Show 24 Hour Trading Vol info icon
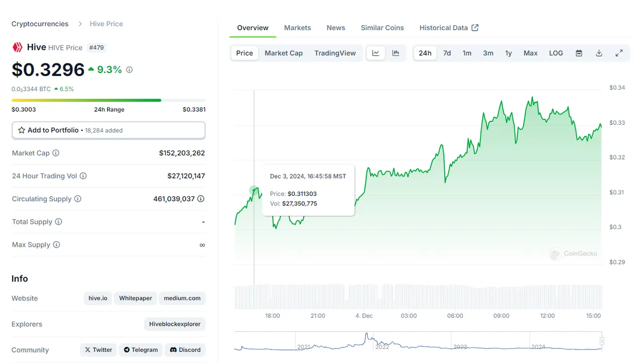The image size is (644, 363). tap(83, 176)
